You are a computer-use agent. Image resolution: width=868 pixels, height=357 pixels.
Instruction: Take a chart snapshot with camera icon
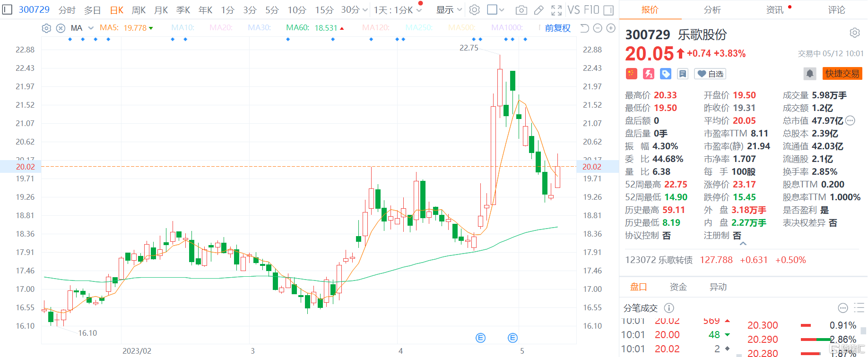coord(521,10)
